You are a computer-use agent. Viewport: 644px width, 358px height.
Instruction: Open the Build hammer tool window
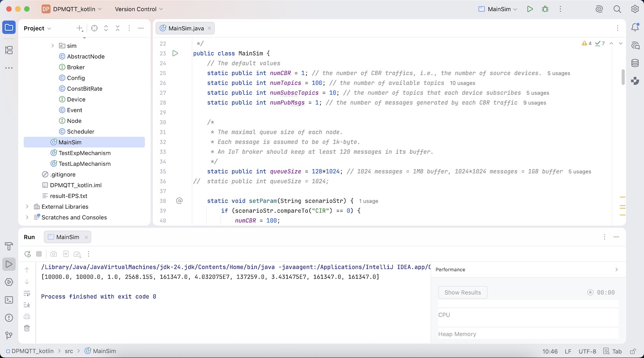coord(9,246)
